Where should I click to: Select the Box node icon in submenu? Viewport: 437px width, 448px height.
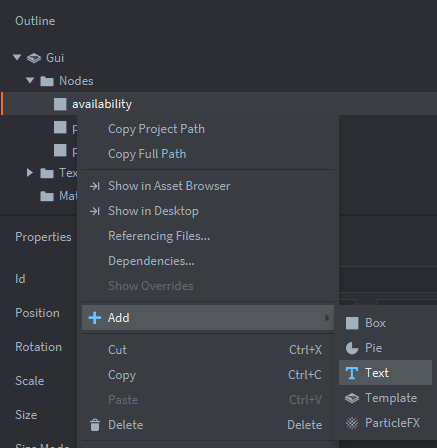click(x=352, y=323)
